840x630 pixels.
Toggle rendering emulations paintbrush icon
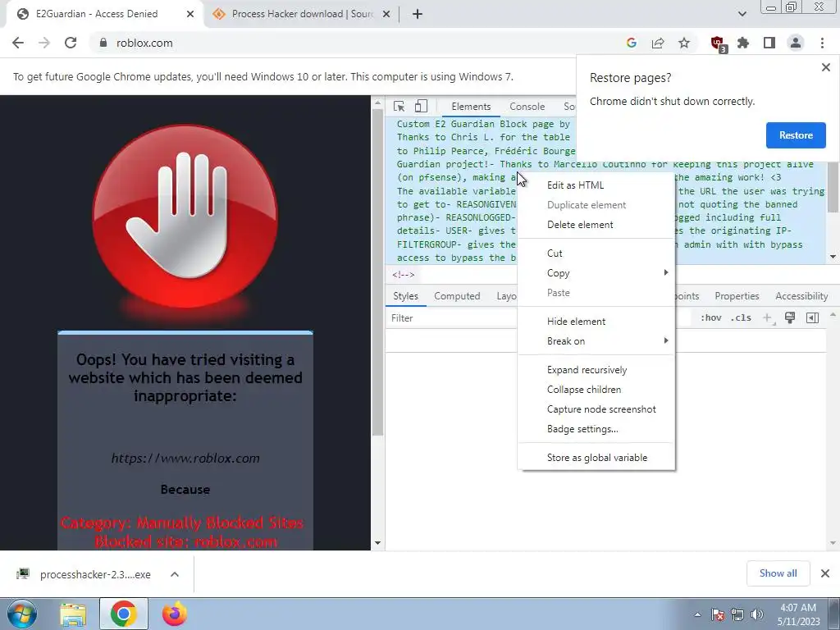pyautogui.click(x=790, y=317)
